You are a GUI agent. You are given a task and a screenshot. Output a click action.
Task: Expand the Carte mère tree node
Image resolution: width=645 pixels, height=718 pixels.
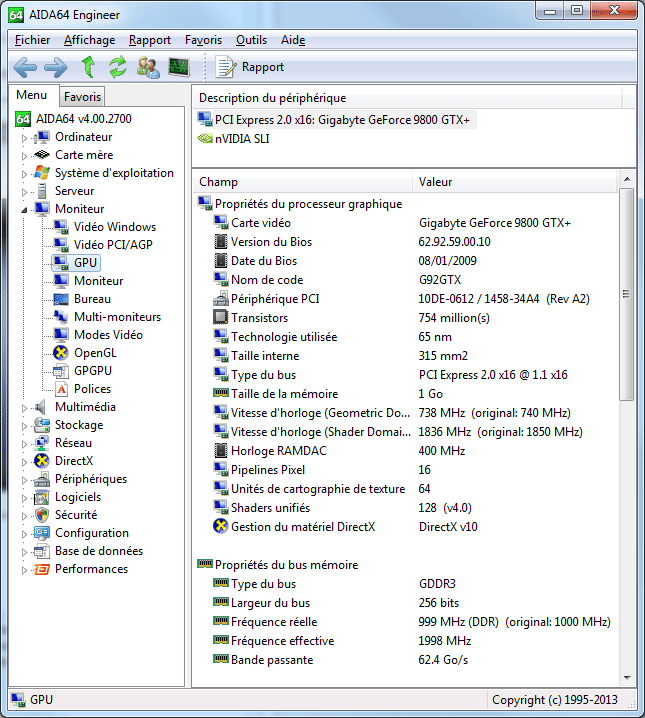point(24,156)
